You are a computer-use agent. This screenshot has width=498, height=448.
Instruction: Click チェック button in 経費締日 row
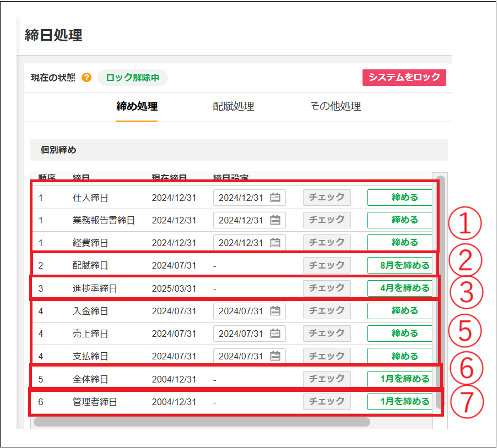click(x=327, y=243)
